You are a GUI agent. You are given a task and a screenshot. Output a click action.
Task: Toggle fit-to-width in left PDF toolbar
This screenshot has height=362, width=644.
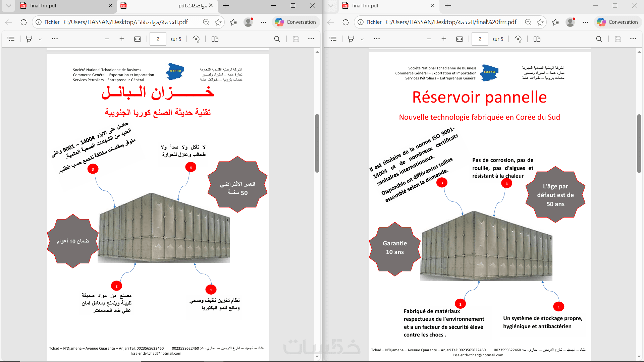click(x=138, y=39)
